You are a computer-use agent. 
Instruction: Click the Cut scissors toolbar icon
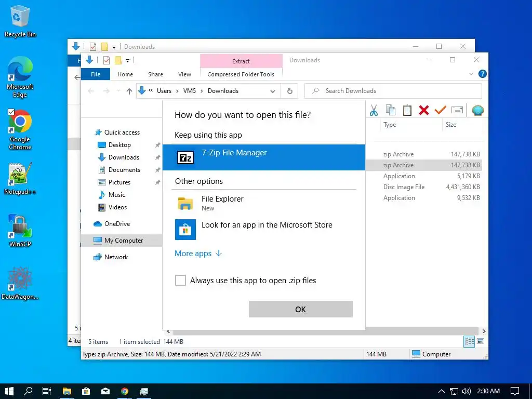point(374,110)
